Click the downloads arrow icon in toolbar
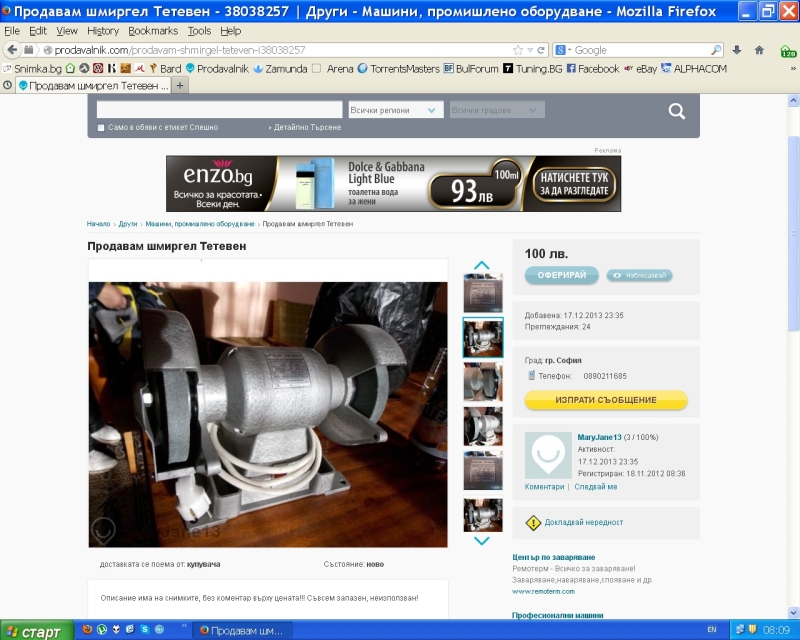800x640 pixels. [737, 50]
